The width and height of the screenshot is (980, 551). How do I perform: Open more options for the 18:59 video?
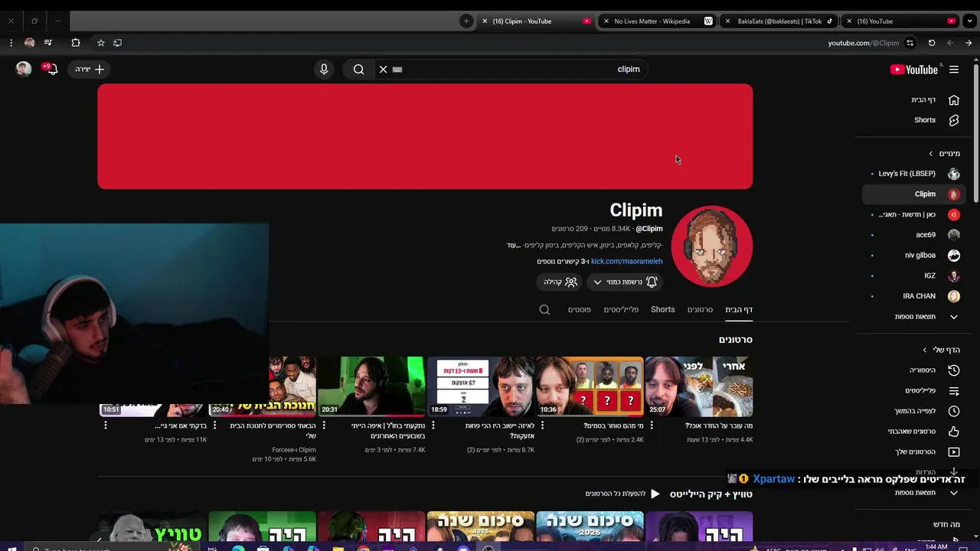(x=433, y=426)
